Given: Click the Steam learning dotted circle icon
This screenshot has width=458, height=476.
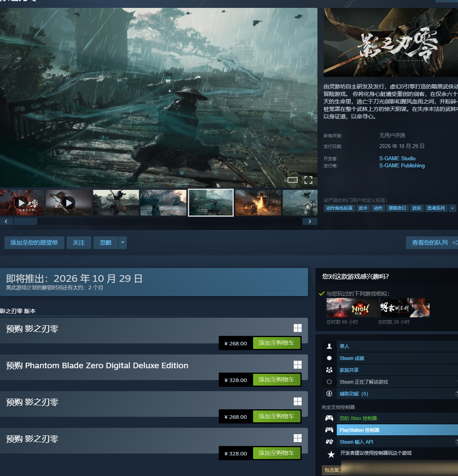Looking at the screenshot, I should [329, 382].
